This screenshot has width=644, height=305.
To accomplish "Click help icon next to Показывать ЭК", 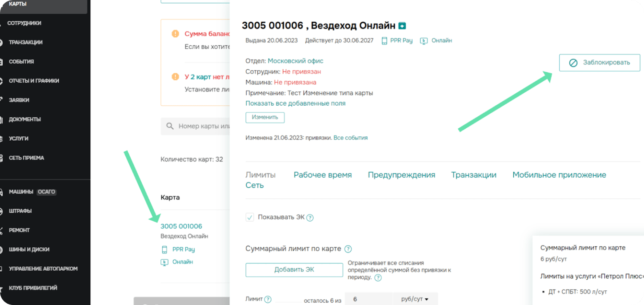I will (x=310, y=218).
